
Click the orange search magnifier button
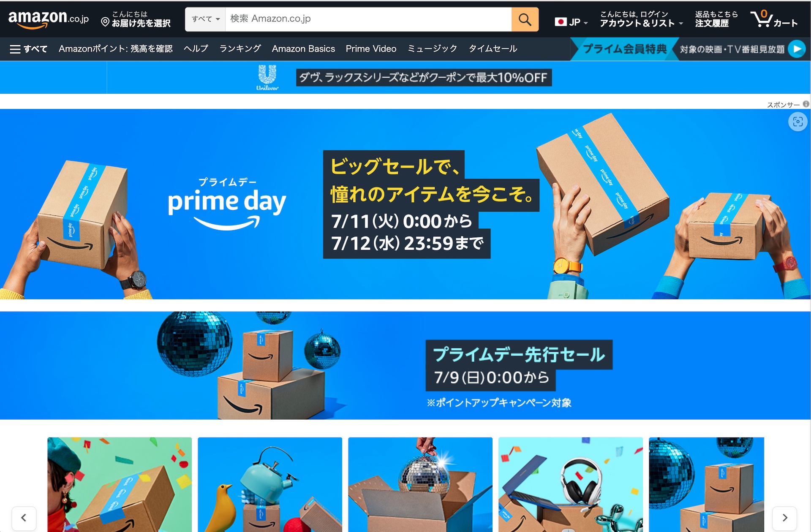pyautogui.click(x=525, y=19)
